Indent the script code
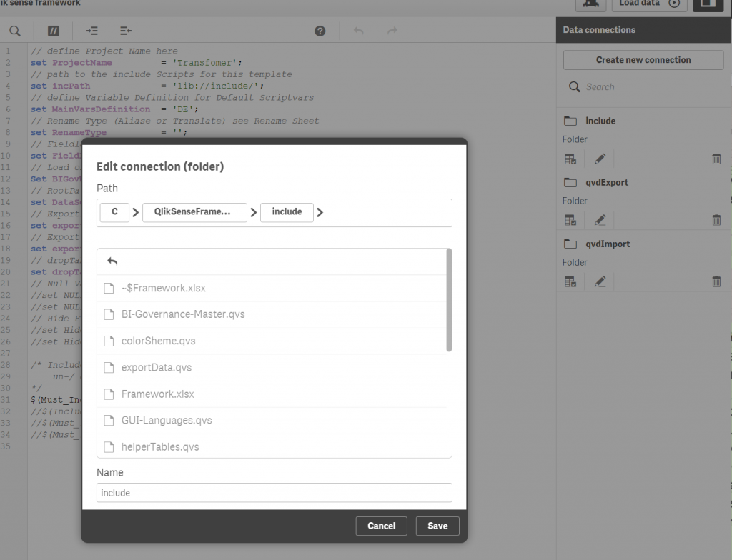 point(90,31)
